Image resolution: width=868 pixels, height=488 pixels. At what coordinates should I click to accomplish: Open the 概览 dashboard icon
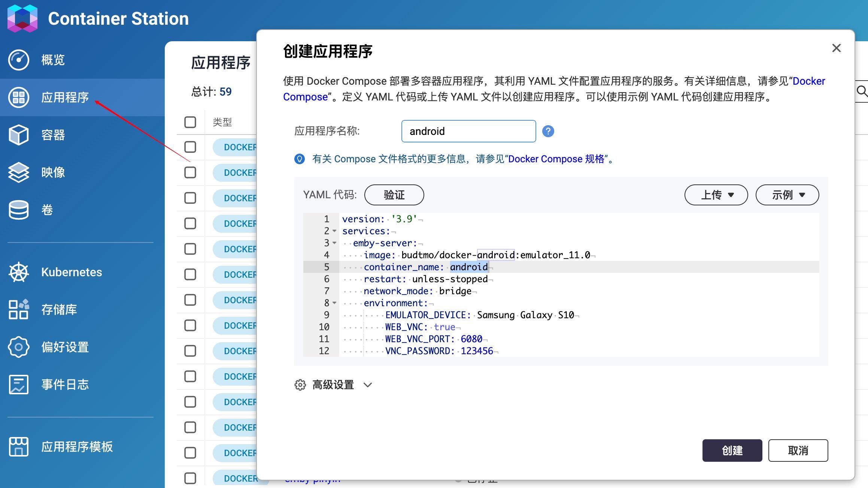pyautogui.click(x=18, y=60)
